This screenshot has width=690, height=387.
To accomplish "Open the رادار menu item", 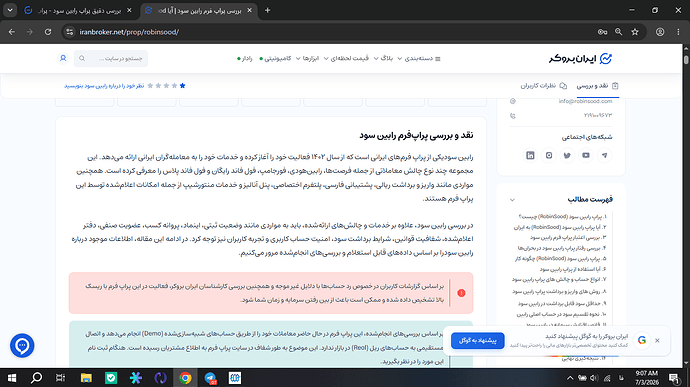I will [245, 59].
